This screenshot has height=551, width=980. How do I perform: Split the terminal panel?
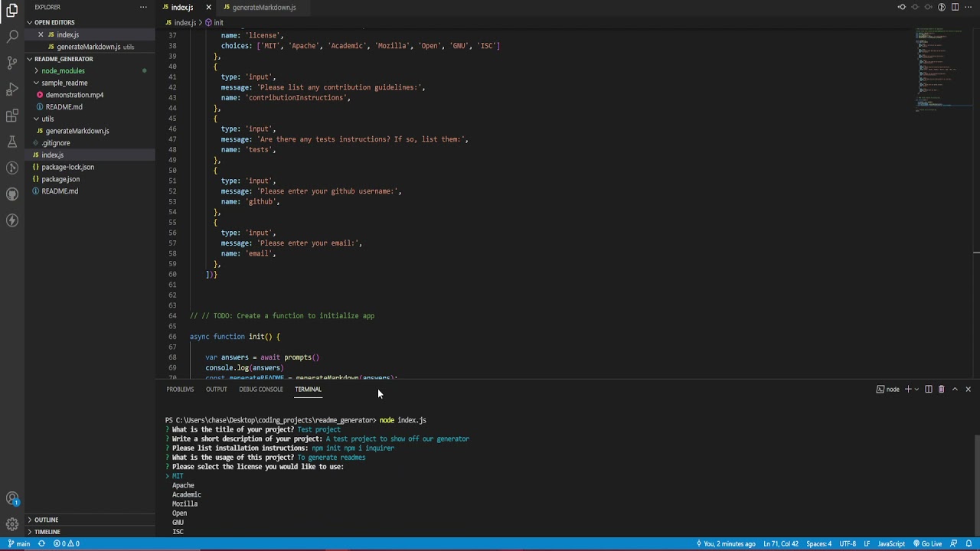click(x=929, y=390)
